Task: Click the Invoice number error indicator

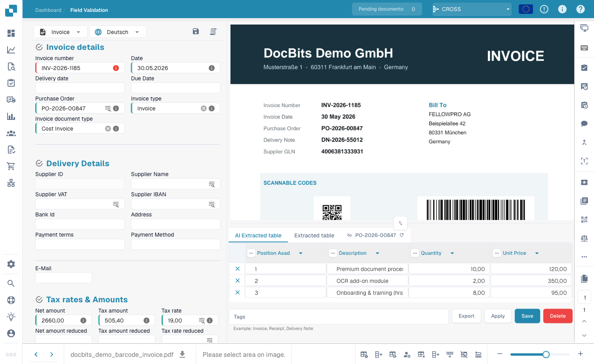Action: (x=116, y=68)
